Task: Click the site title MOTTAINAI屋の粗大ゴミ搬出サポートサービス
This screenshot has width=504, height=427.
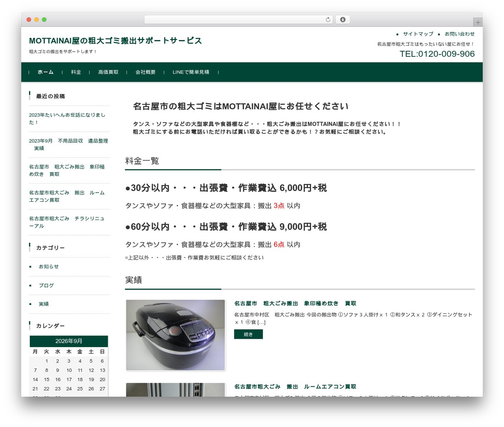Action: tap(115, 41)
